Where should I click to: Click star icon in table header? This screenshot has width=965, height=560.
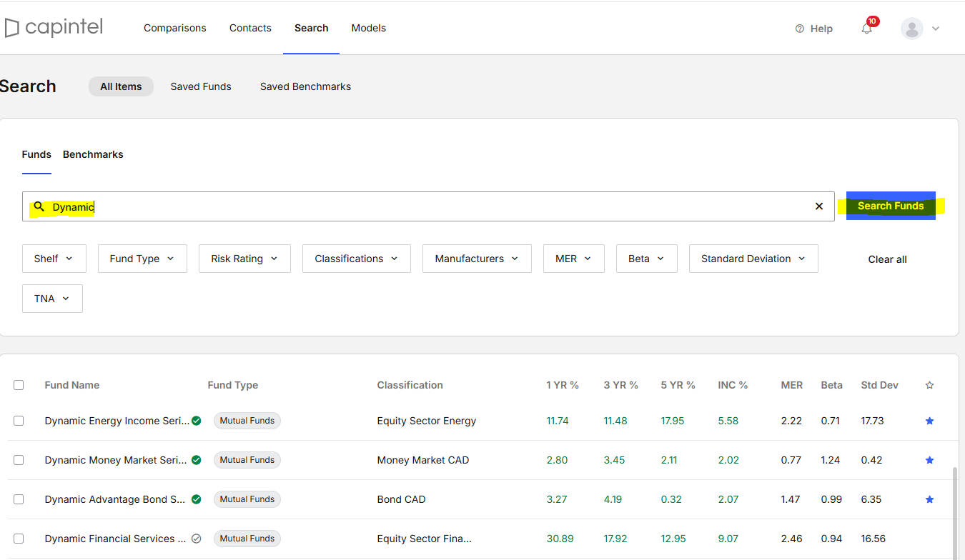[929, 385]
